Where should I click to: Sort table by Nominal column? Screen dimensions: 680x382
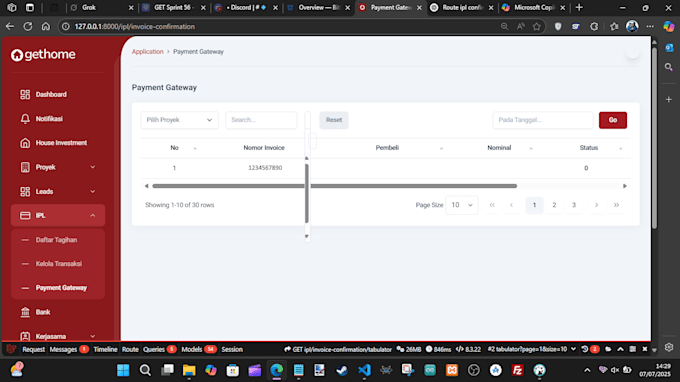[499, 148]
